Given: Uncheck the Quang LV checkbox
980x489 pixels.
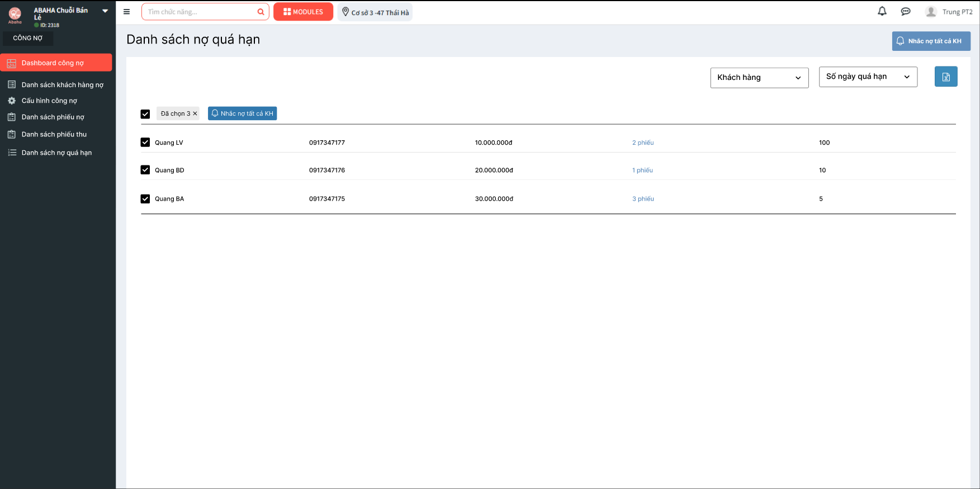Looking at the screenshot, I should [145, 143].
